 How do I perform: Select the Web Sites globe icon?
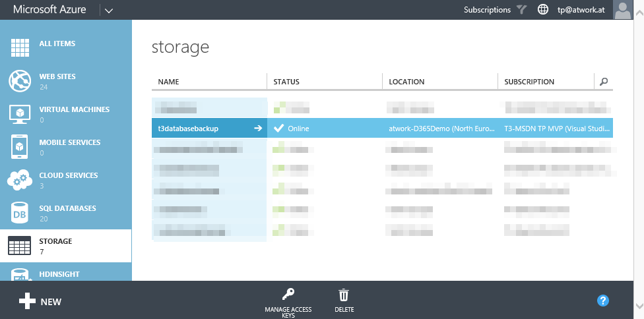point(20,81)
